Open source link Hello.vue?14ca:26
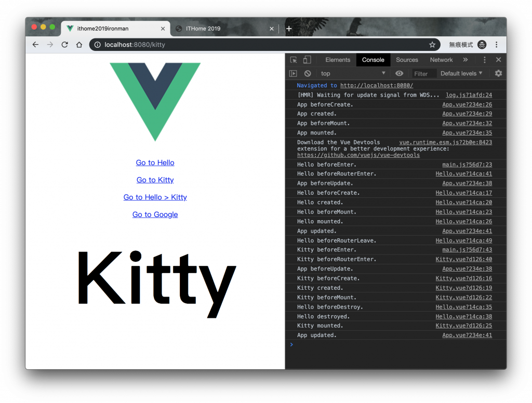The image size is (532, 403). (464, 221)
